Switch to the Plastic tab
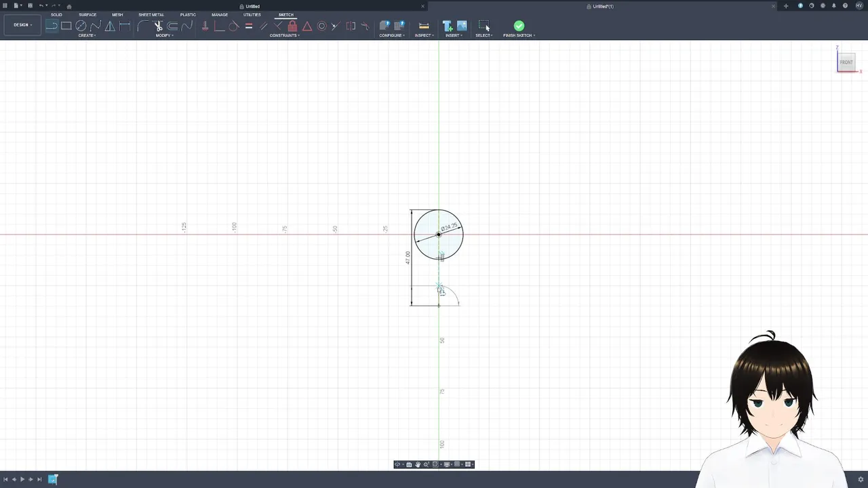Image resolution: width=868 pixels, height=488 pixels. [188, 15]
